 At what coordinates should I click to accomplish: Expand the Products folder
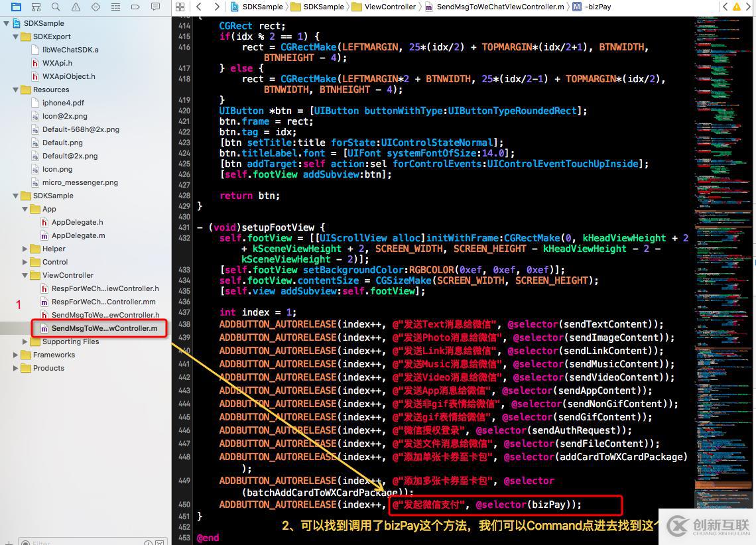(x=15, y=368)
